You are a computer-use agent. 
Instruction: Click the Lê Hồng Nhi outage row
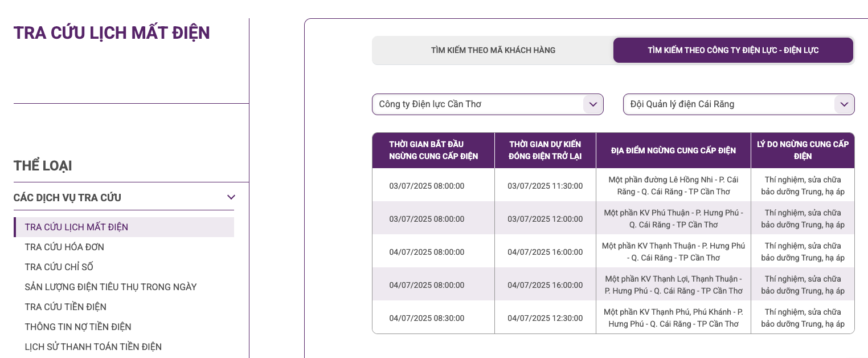[673, 185]
